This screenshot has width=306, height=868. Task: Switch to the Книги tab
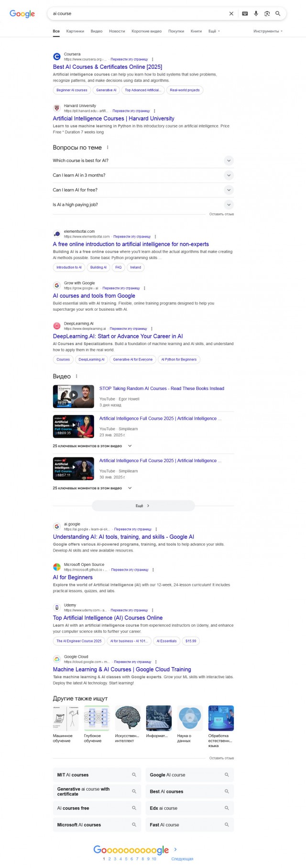tap(196, 31)
